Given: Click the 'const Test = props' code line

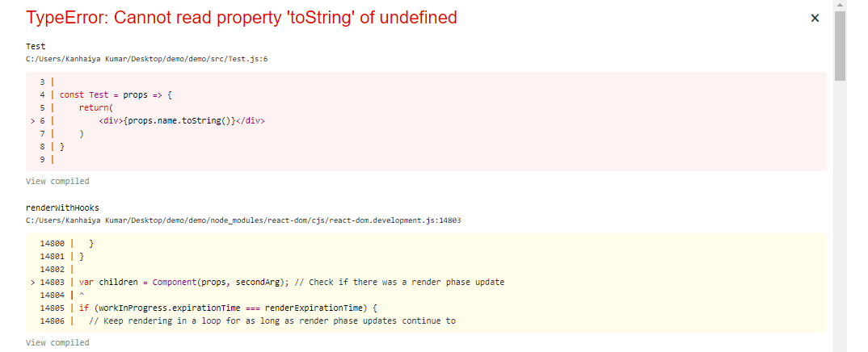Looking at the screenshot, I should (x=116, y=94).
